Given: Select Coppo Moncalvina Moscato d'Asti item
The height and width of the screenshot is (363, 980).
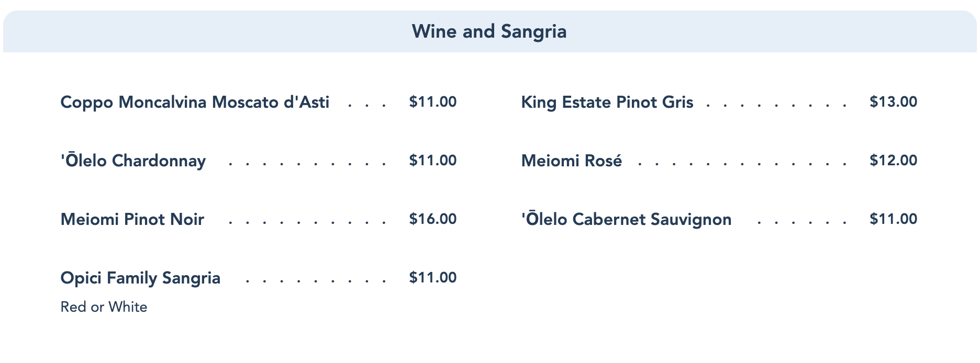Looking at the screenshot, I should pos(195,102).
